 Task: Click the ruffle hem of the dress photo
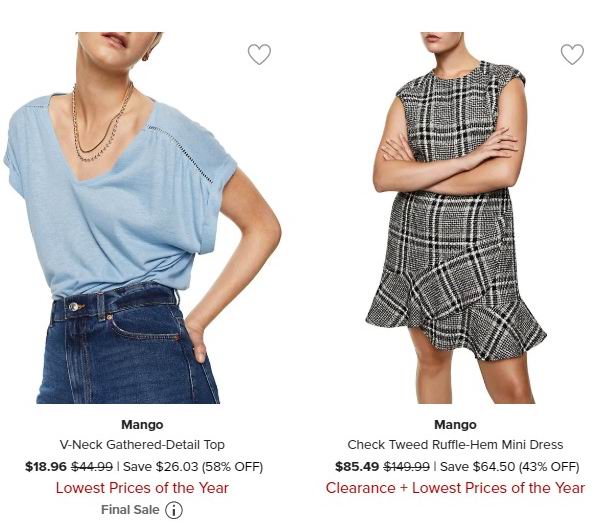pyautogui.click(x=457, y=312)
